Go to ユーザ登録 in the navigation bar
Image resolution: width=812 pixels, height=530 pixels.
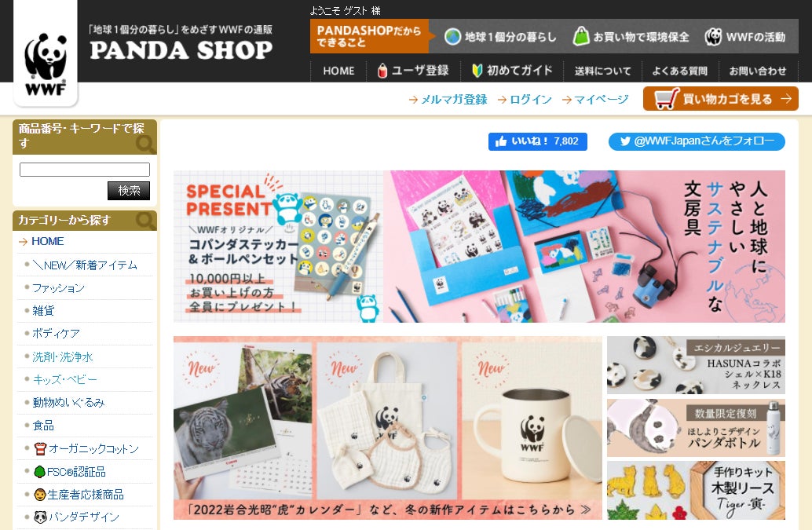pos(413,71)
